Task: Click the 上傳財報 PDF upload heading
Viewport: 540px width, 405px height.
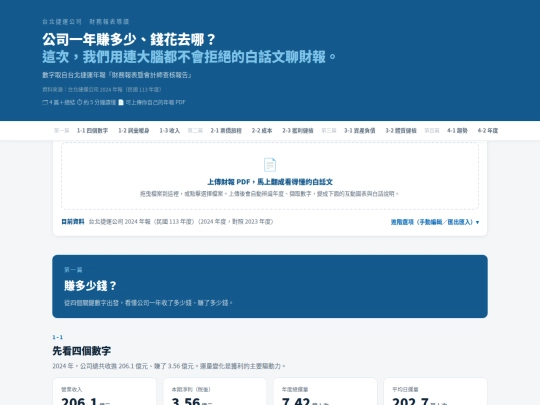Action: point(270,182)
